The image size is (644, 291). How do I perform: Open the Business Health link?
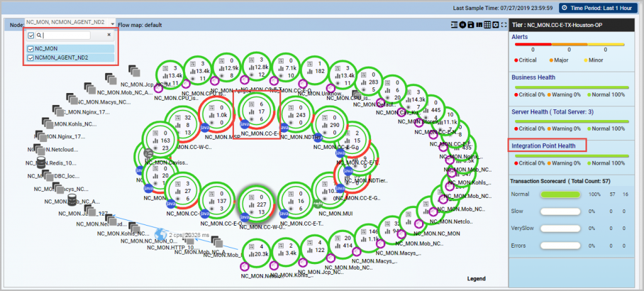click(533, 77)
